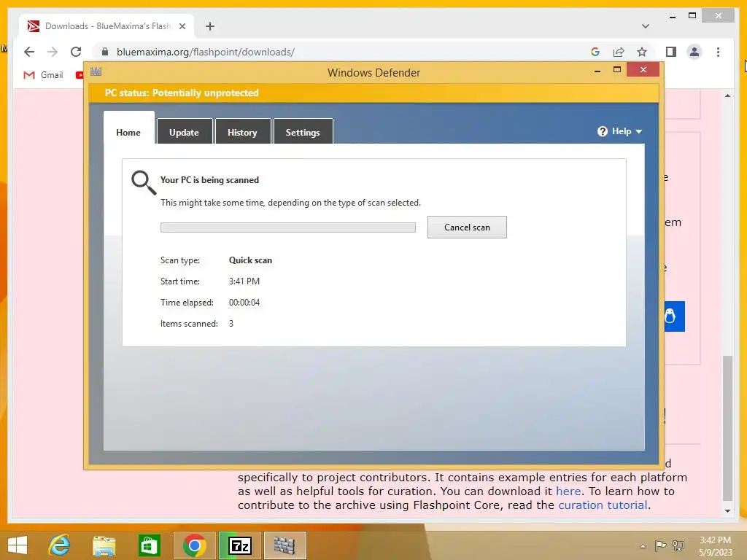
Task: Click the Windows Defender title bar castle icon
Action: pyautogui.click(x=96, y=72)
